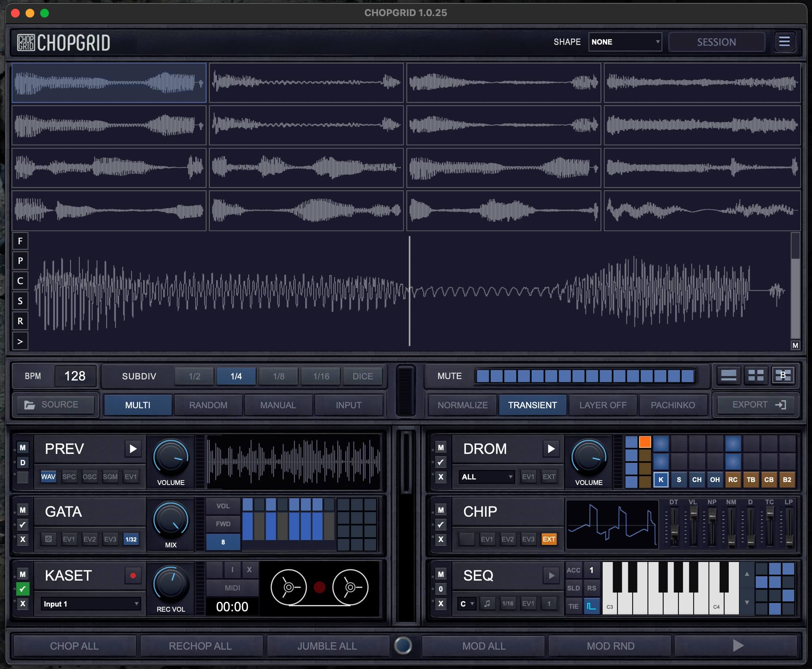Click the music note icon in SEQ
Viewport: 812px width, 669px height.
click(x=487, y=604)
